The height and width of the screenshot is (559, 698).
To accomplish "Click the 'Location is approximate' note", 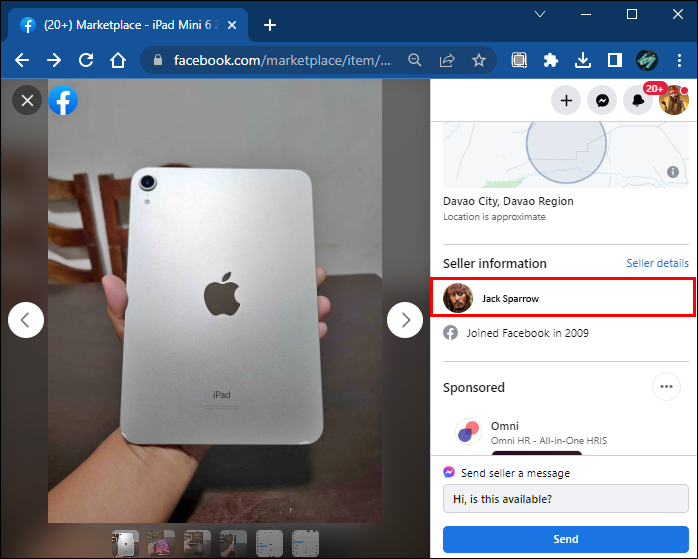I will [x=494, y=217].
